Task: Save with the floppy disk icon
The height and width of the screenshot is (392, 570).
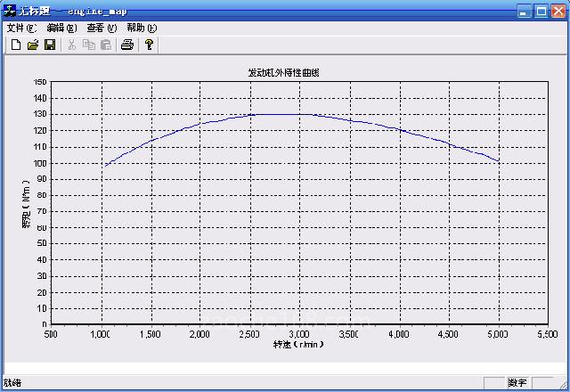Action: click(x=50, y=45)
